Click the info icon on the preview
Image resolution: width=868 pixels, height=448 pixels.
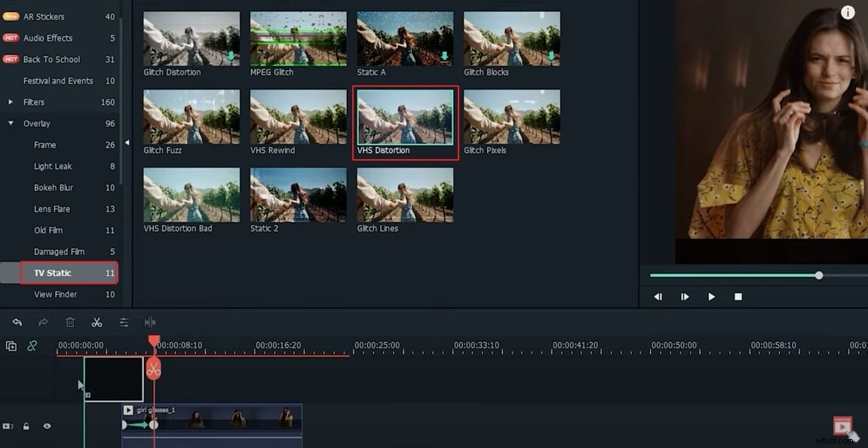(x=848, y=12)
